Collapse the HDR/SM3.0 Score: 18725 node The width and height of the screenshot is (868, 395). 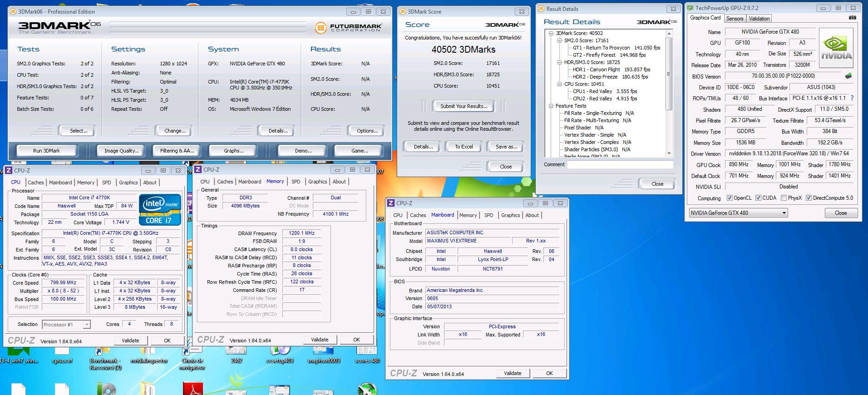tap(559, 62)
